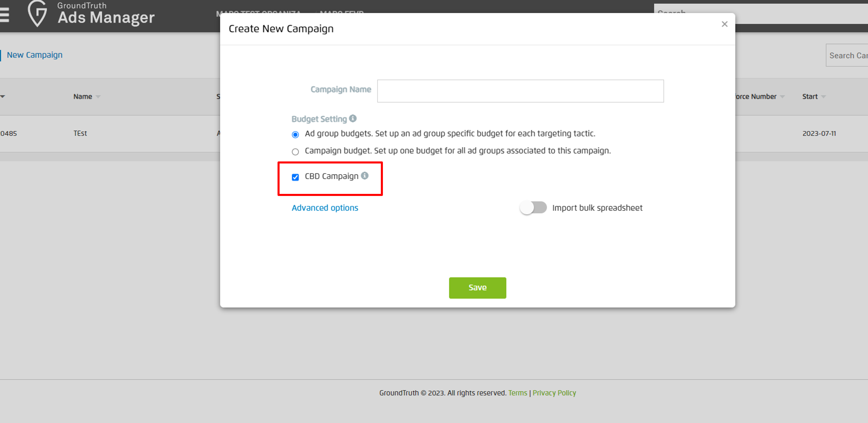Click the Budget Setting info icon
This screenshot has height=423, width=868.
[x=353, y=119]
